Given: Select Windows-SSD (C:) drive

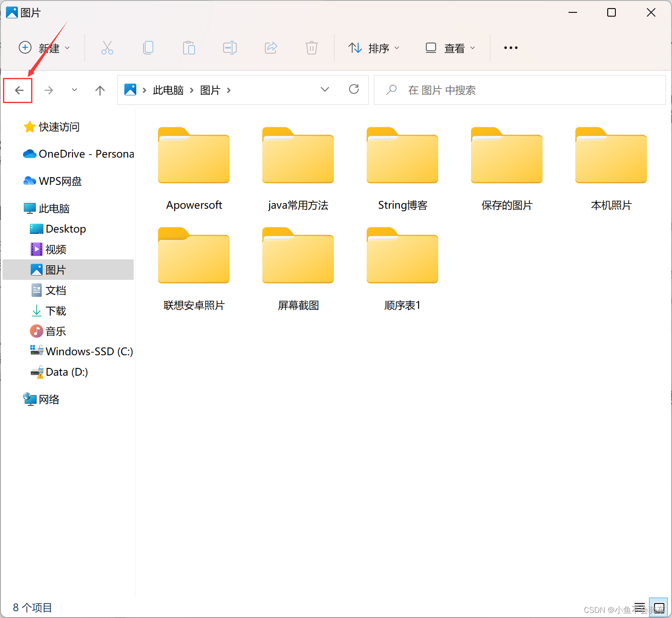Looking at the screenshot, I should [89, 351].
